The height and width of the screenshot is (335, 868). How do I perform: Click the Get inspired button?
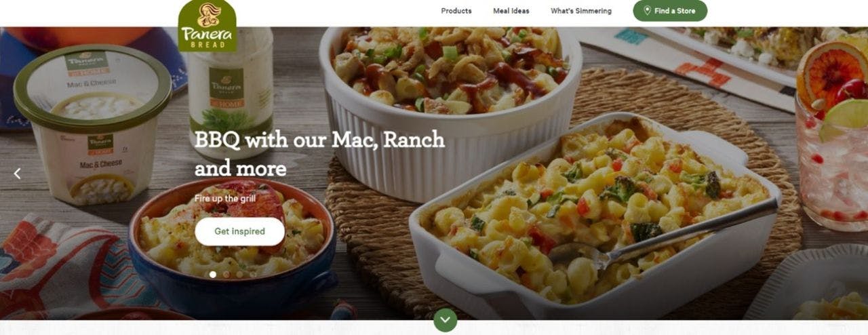point(239,231)
